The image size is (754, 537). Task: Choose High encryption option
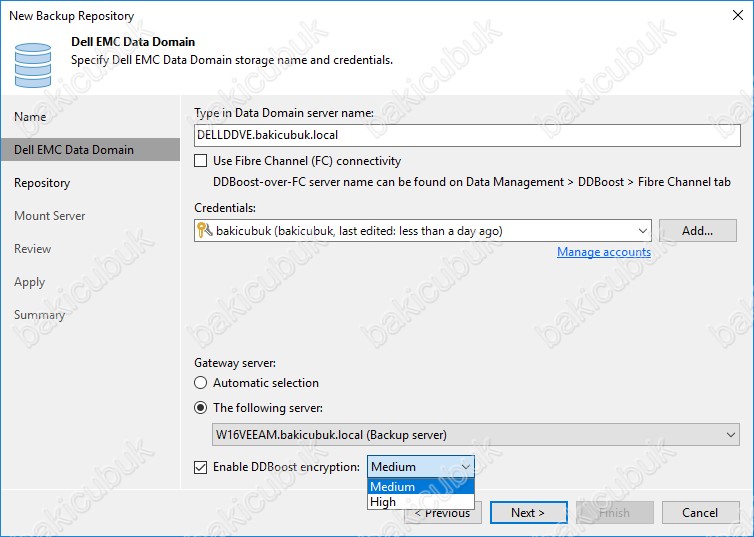click(x=421, y=501)
